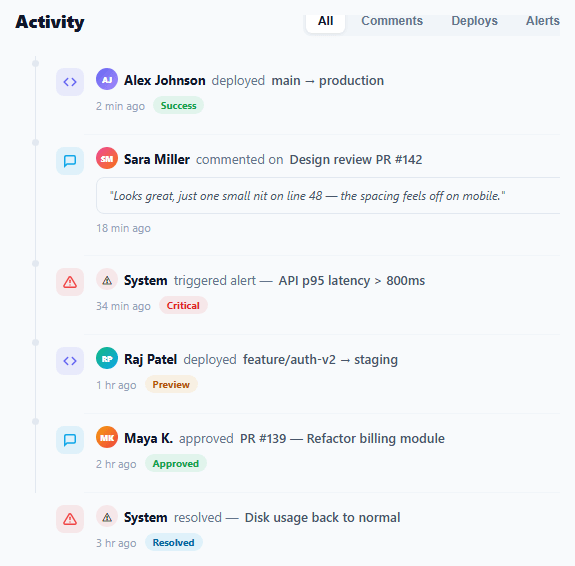
Task: Click System name in triggered alert row
Action: 146,281
